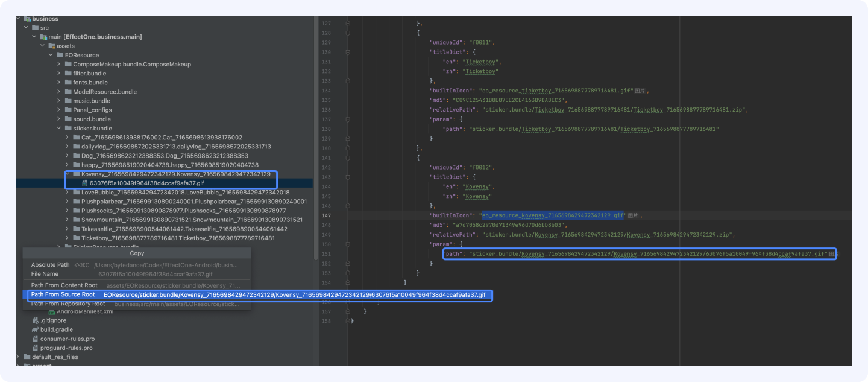Toggle code fold marker on line 141

(x=348, y=158)
